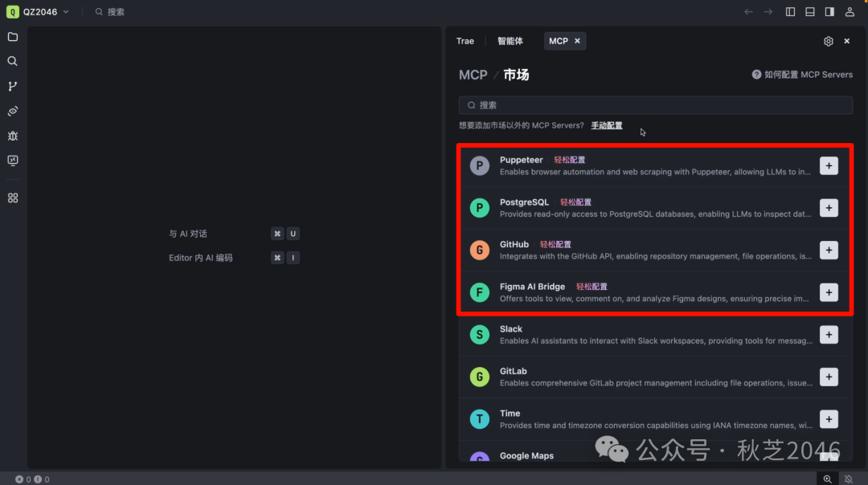Add the GitHub MCP server
Image resolution: width=868 pixels, height=485 pixels.
[x=829, y=250]
